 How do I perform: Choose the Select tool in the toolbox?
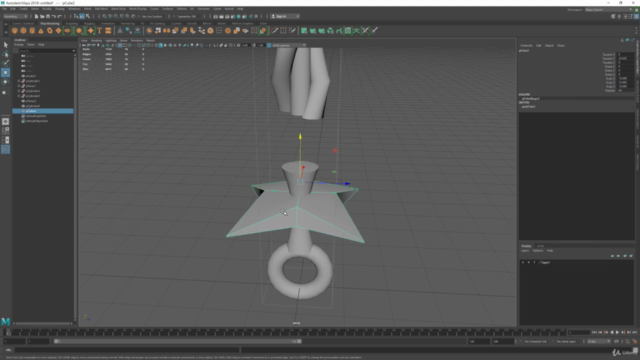(x=5, y=45)
